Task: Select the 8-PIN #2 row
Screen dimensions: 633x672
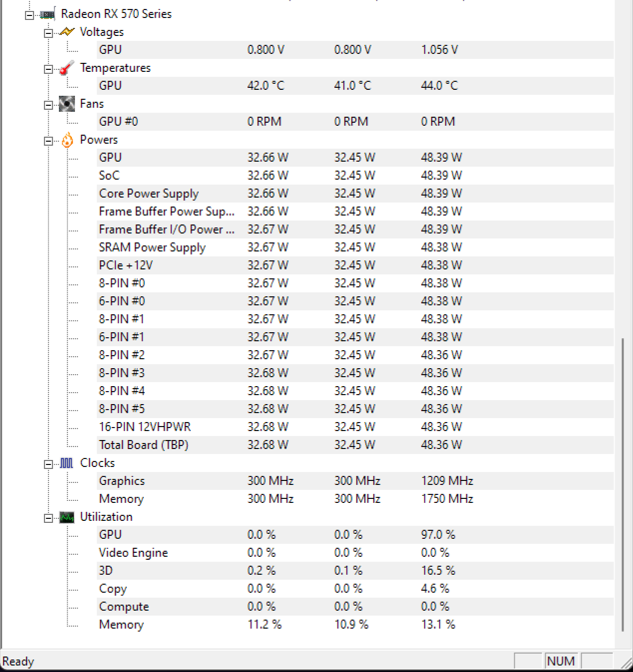Action: [355, 355]
